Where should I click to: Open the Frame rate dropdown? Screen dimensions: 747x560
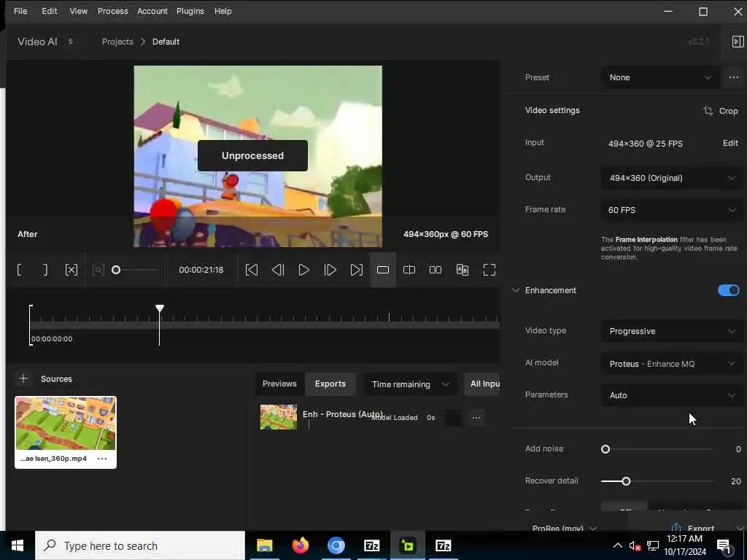tap(672, 210)
